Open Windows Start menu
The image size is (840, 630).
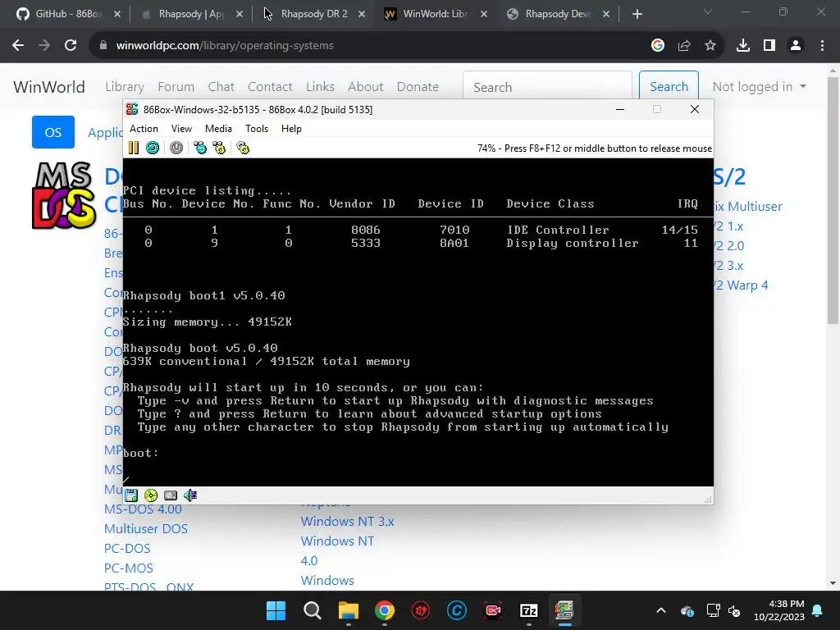pos(276,610)
